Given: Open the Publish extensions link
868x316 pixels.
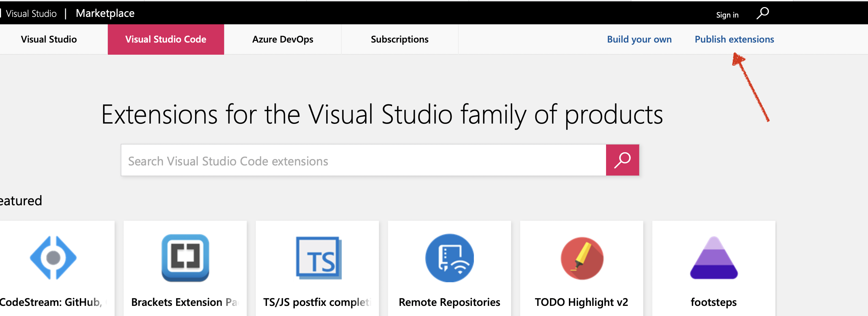Looking at the screenshot, I should (x=734, y=39).
